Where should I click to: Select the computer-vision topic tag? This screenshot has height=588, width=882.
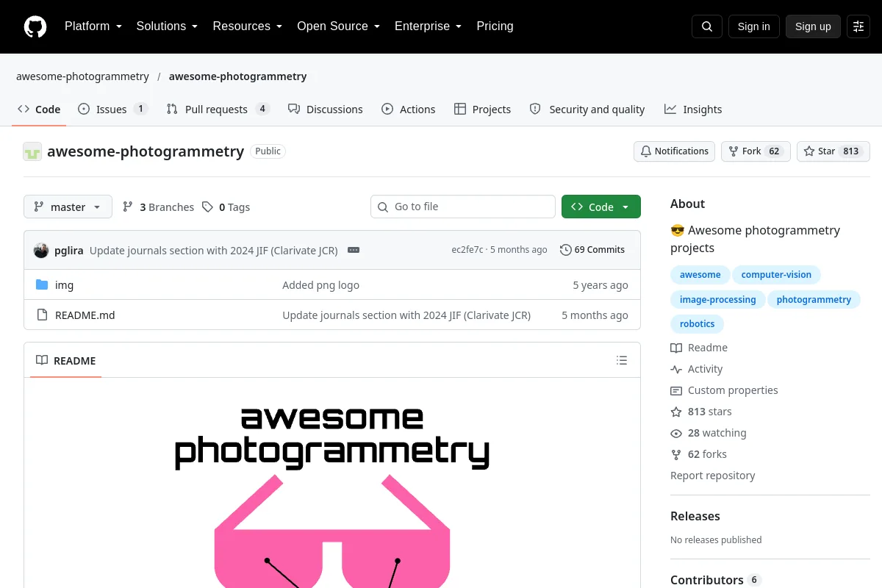click(x=776, y=274)
